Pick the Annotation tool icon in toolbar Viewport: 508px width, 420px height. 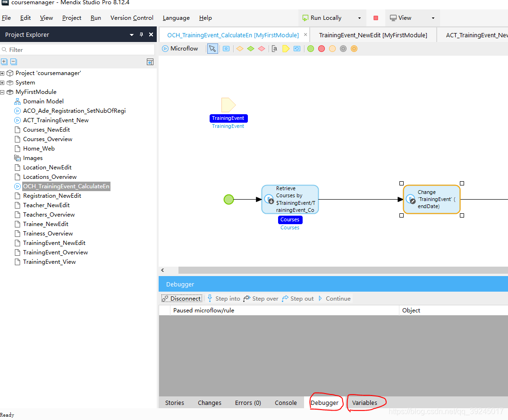tap(274, 49)
